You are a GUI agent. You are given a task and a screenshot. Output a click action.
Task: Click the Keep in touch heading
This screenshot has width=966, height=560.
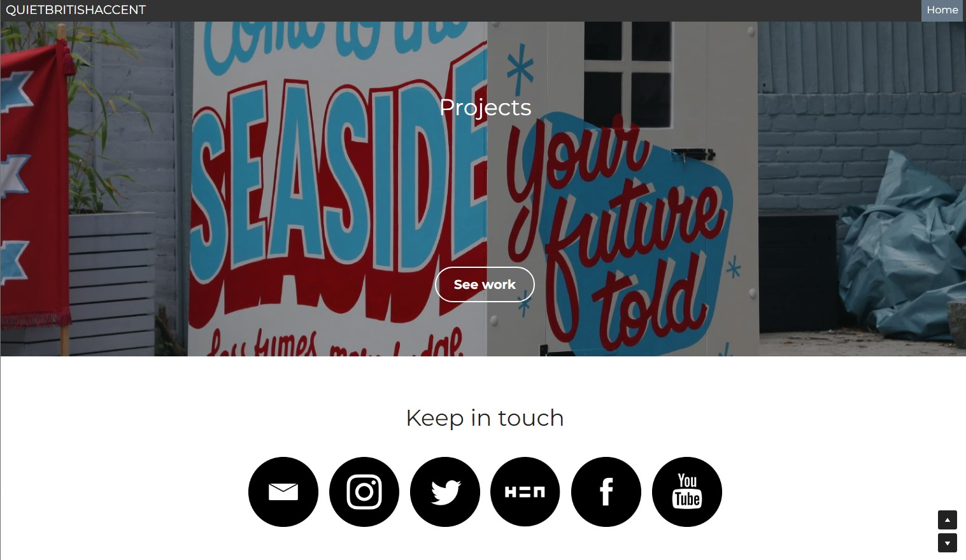tap(485, 418)
